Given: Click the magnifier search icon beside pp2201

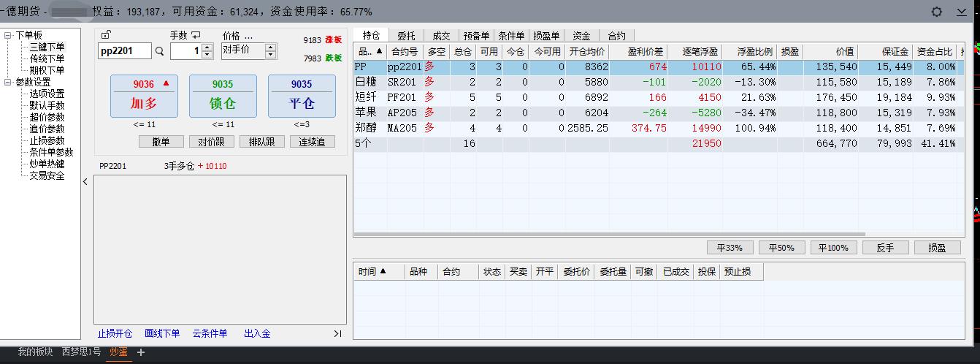Looking at the screenshot, I should (160, 51).
